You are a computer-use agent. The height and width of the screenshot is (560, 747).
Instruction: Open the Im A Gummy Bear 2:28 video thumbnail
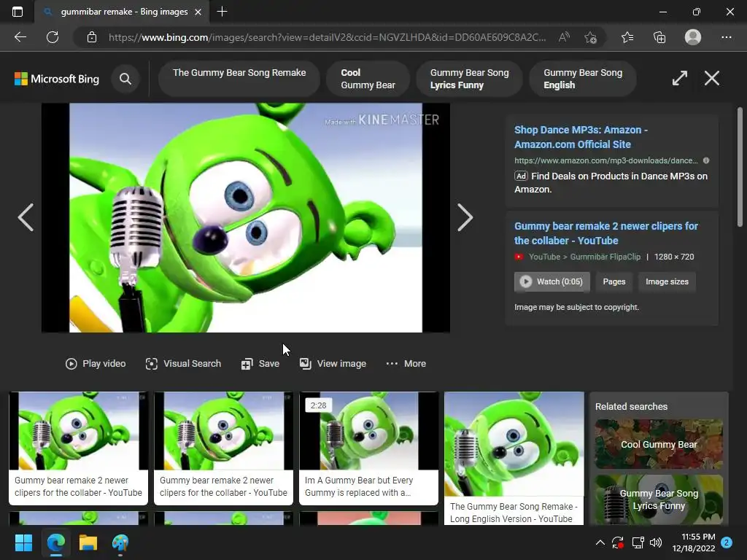coord(368,448)
